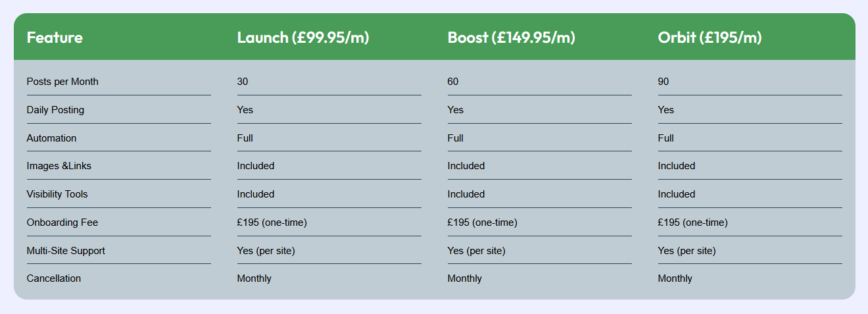Screen dimensions: 868x314
Task: Select the Boost (£149.95/m) plan header
Action: point(511,38)
